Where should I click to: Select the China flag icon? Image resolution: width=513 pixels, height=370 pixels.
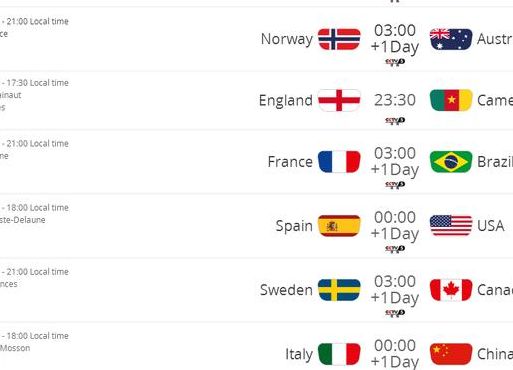[451, 354]
